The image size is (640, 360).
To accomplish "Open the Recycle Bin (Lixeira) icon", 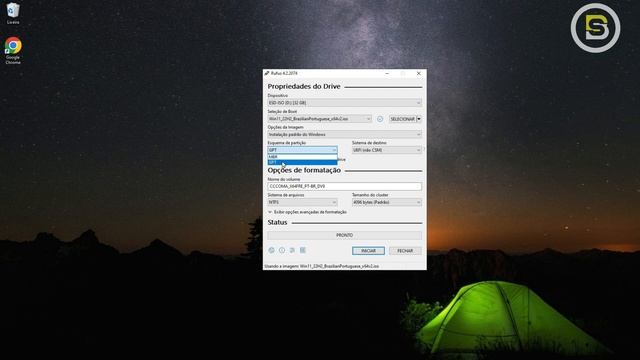I will 13,13.
